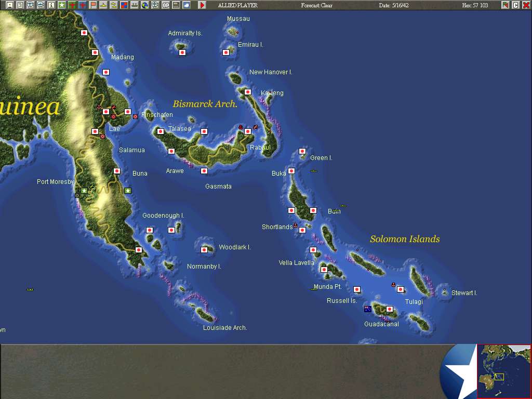Open the document report icon
This screenshot has height=399, width=532.
(20, 5)
